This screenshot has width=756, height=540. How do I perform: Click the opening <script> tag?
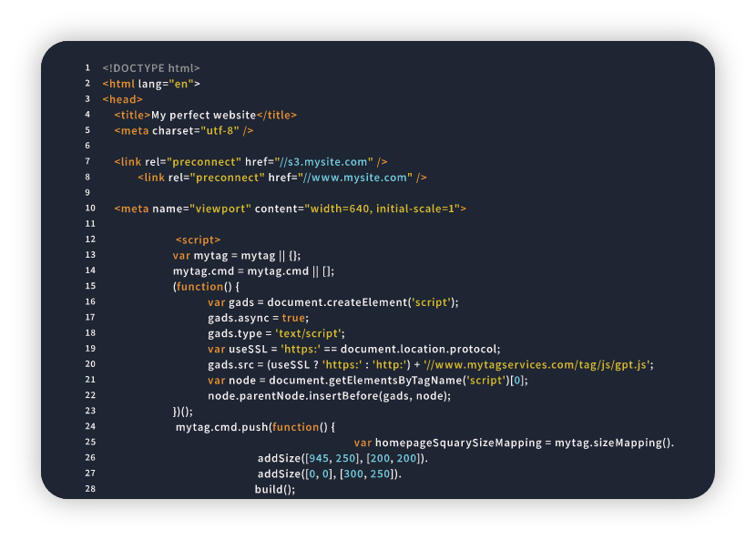point(198,239)
